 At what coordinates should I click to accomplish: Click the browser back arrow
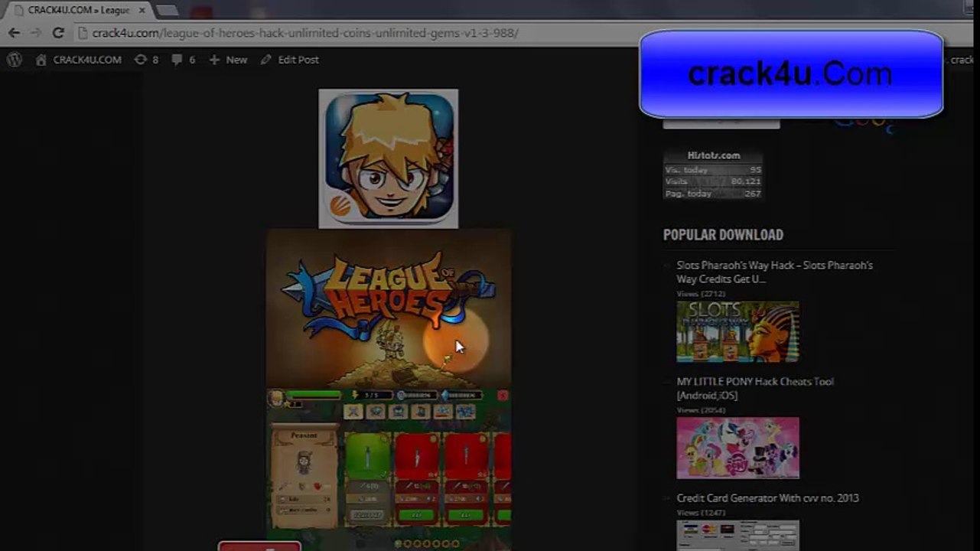pos(14,33)
